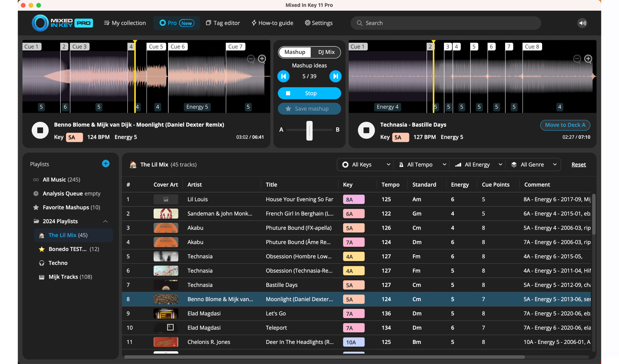Zoom into the left deck waveform
Screen dimensions: 619x364
(x=262, y=59)
